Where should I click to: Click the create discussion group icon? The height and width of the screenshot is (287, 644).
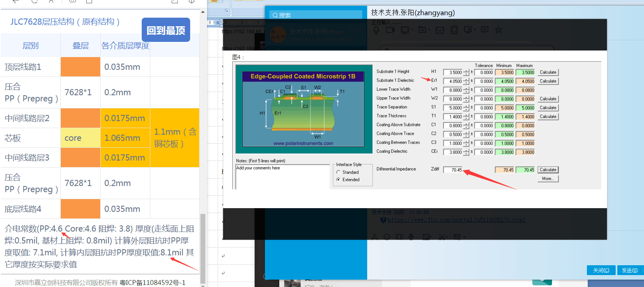coord(484,30)
